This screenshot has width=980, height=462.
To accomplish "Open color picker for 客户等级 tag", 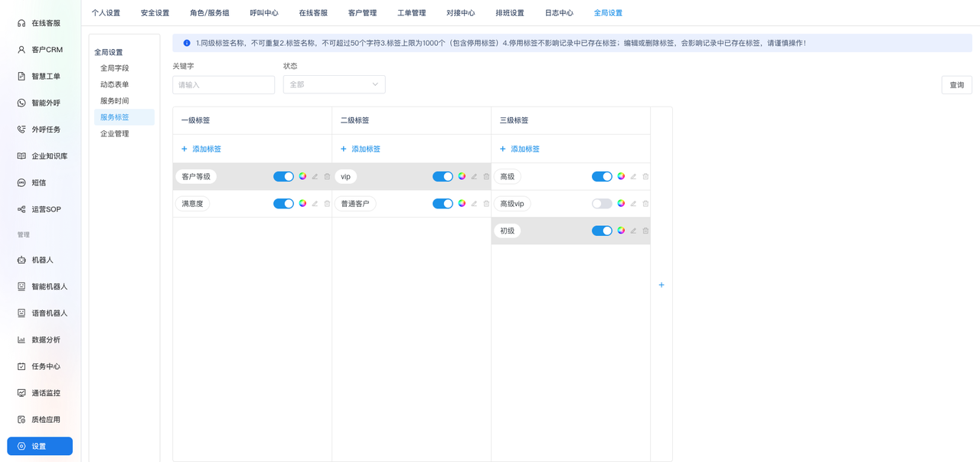I will [302, 176].
